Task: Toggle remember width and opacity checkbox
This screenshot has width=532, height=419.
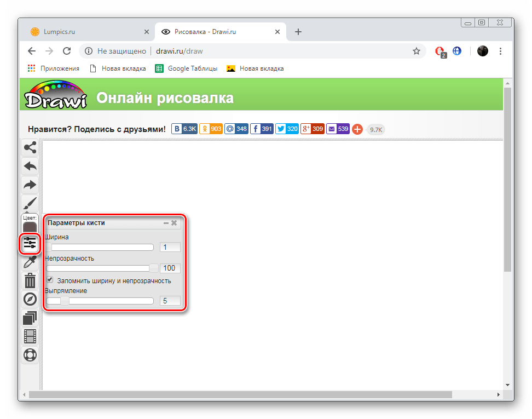Action: pos(50,280)
